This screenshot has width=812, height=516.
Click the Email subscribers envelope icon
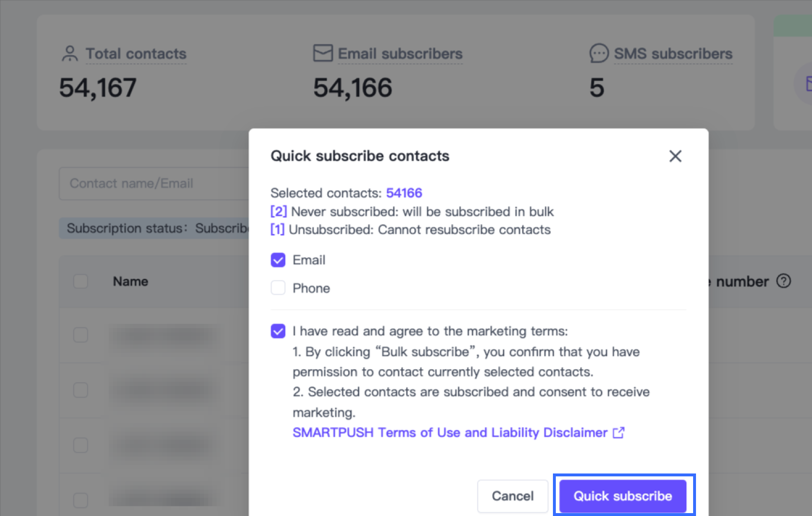pyautogui.click(x=323, y=53)
